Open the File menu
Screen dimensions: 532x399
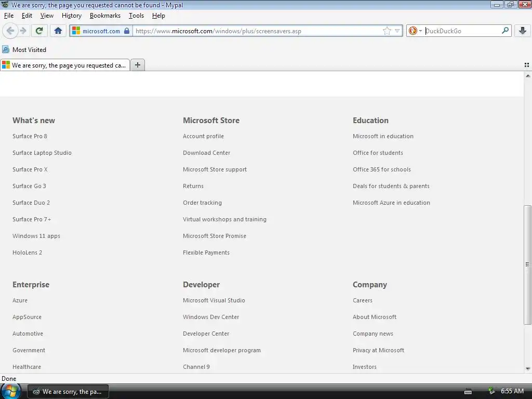[x=9, y=16]
